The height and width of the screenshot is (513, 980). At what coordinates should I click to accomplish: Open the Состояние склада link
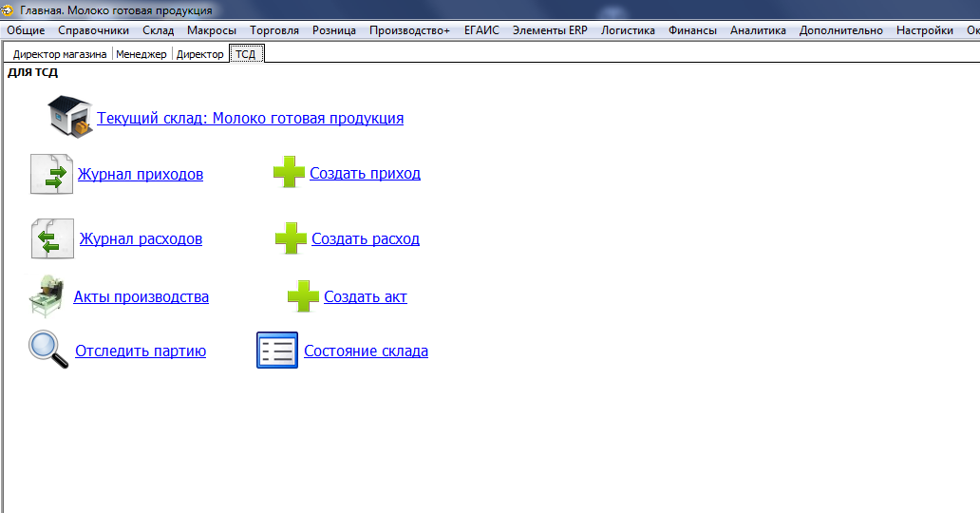tap(366, 351)
